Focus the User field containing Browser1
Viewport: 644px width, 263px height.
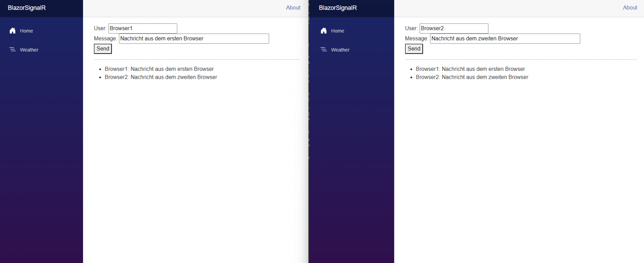click(x=143, y=28)
